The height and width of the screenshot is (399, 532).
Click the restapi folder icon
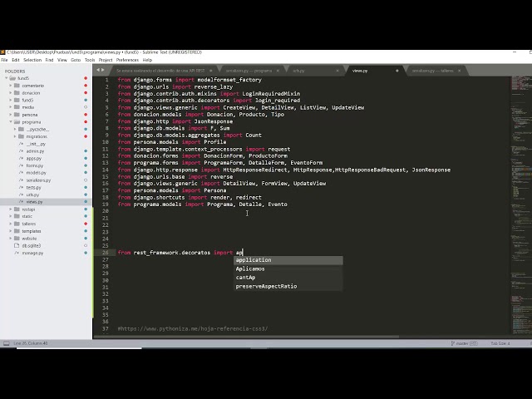coord(17,209)
